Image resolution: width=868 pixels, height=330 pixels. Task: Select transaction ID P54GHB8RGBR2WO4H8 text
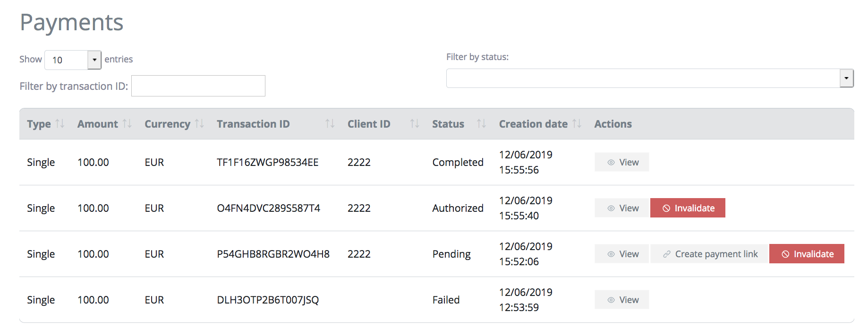[x=273, y=254]
